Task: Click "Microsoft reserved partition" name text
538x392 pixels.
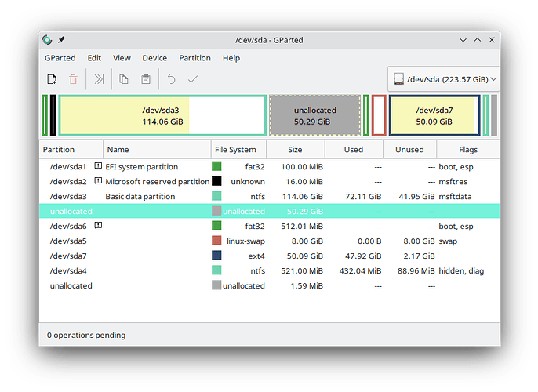Action: (158, 181)
